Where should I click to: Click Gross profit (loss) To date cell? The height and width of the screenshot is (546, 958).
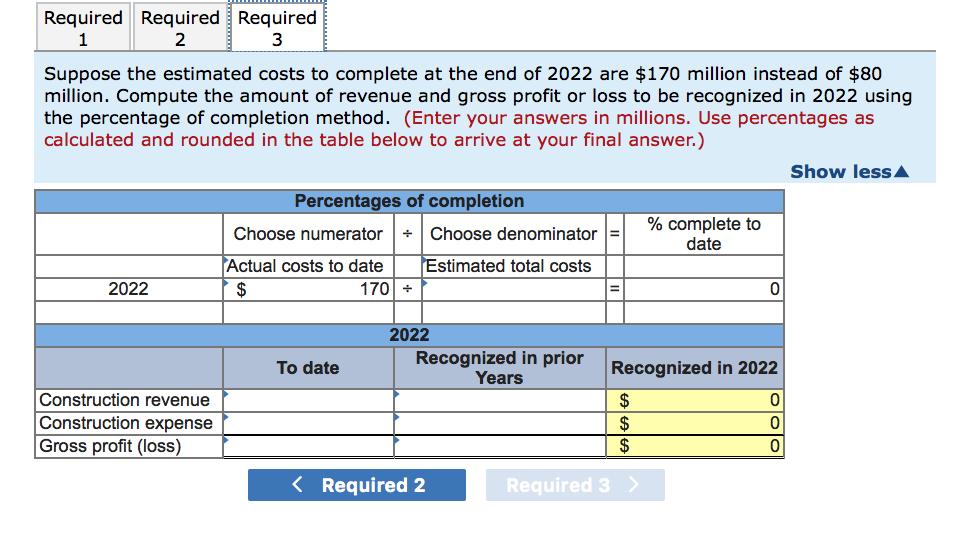309,446
